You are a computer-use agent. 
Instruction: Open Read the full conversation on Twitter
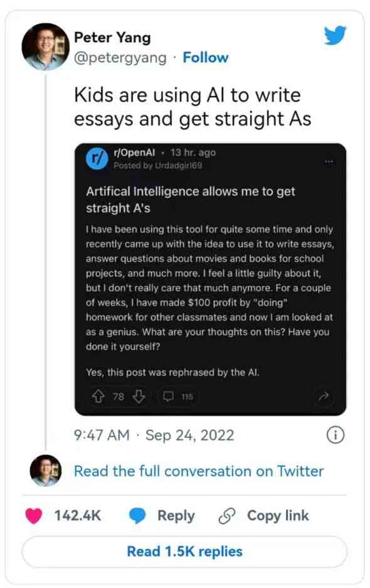[x=199, y=471]
